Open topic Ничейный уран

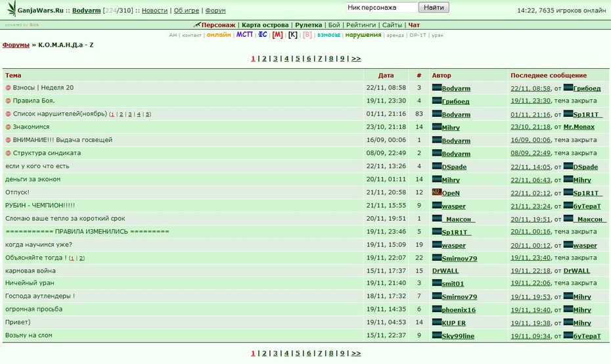pos(30,283)
